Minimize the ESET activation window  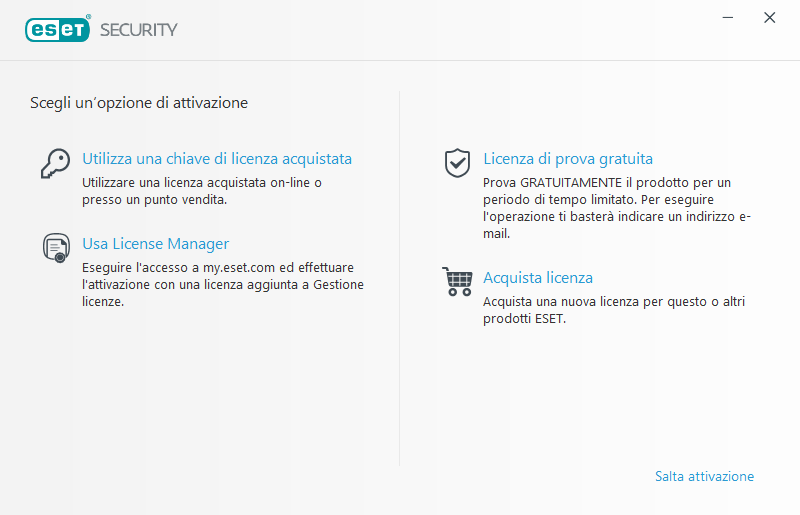(x=727, y=18)
